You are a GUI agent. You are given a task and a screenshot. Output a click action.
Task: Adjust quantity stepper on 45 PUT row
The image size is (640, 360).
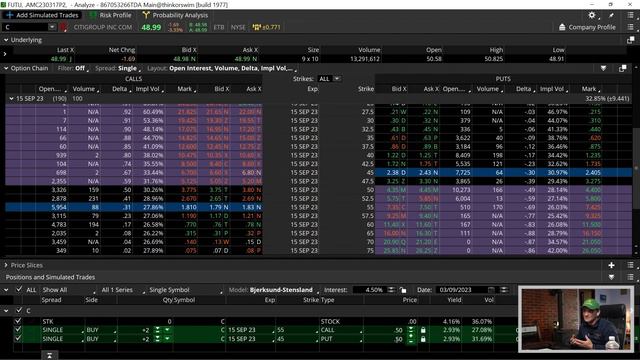point(158,339)
